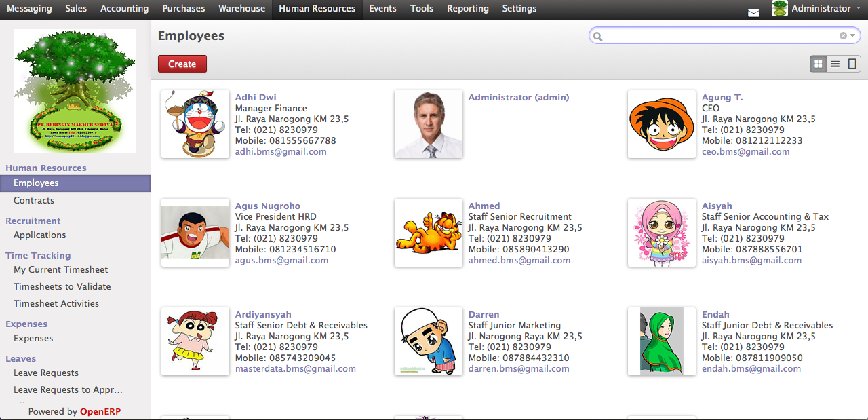Screen dimensions: 868x420
Task: Open the Endah name link
Action: 715,314
